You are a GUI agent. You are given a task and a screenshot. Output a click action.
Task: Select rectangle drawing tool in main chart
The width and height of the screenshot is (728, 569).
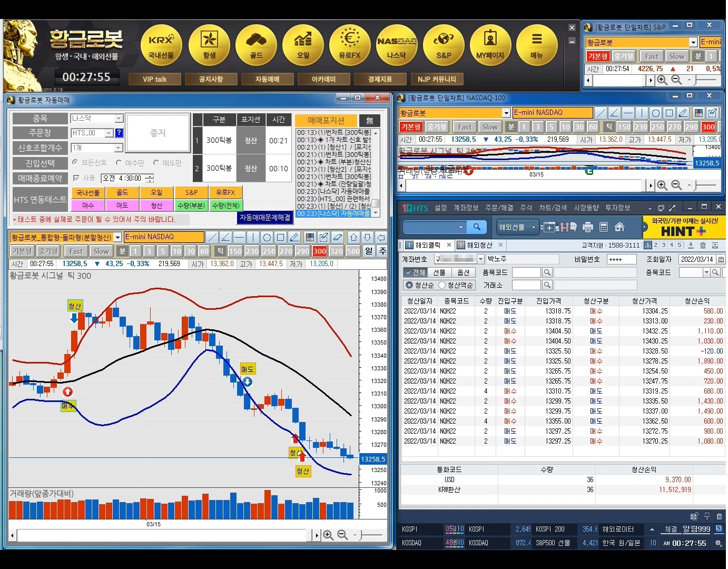pyautogui.click(x=281, y=237)
